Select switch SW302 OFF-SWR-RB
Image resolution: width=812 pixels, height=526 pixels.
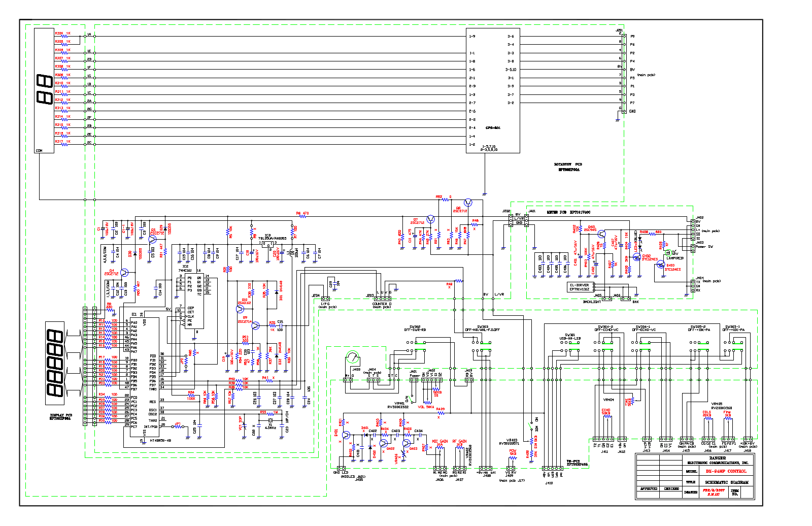(x=415, y=346)
